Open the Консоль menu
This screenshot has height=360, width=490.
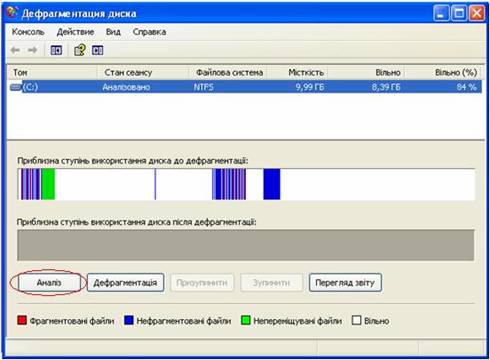(28, 32)
